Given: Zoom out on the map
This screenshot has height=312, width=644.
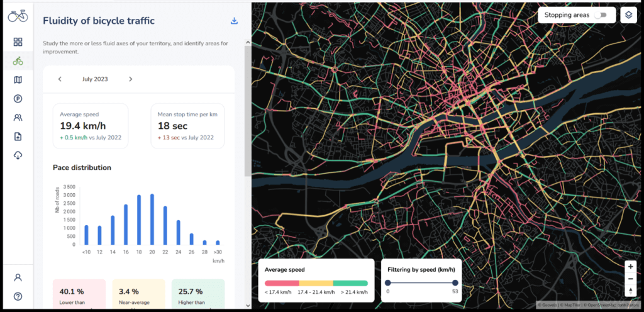Looking at the screenshot, I should 630,279.
